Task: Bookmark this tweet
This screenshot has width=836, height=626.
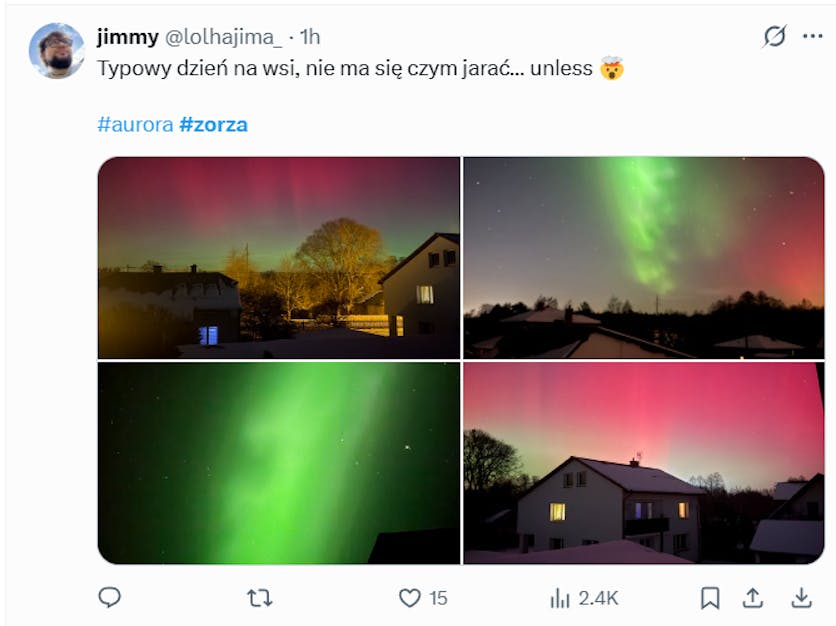Action: [710, 598]
